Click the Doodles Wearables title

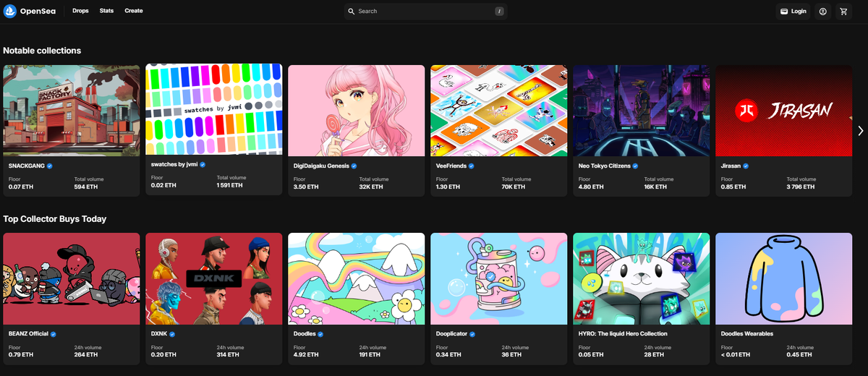pyautogui.click(x=747, y=333)
